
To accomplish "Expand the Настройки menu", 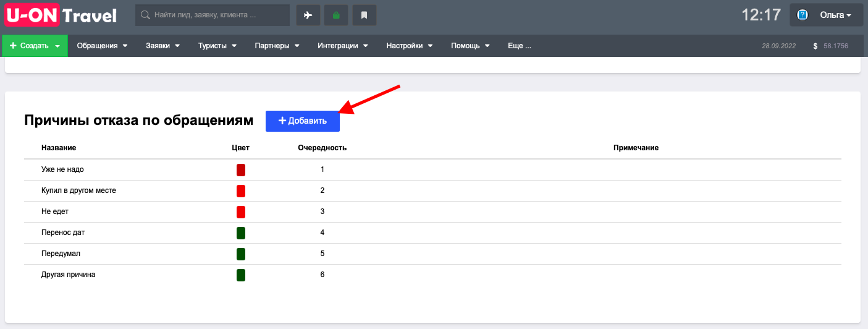I will pos(410,46).
